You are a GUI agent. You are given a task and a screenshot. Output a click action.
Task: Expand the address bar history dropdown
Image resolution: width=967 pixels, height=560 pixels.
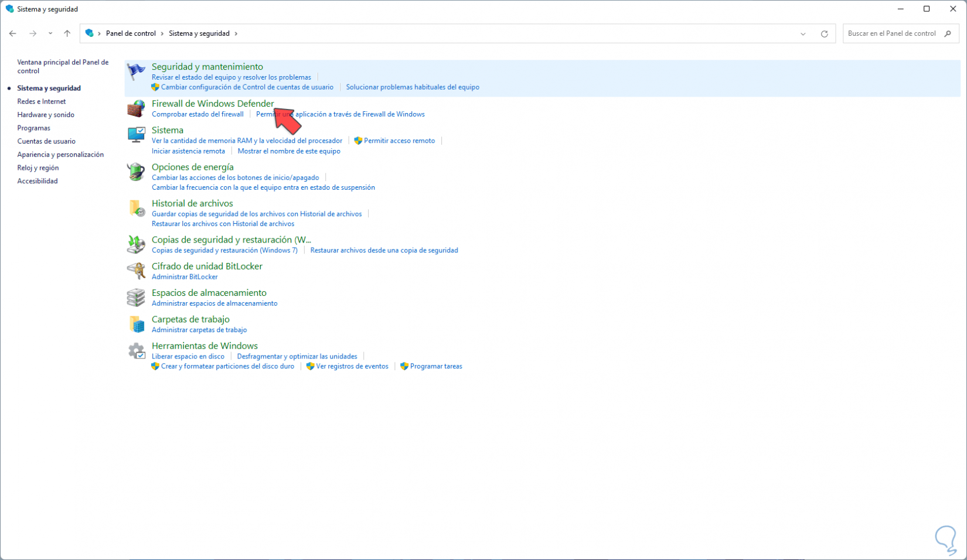tap(803, 33)
